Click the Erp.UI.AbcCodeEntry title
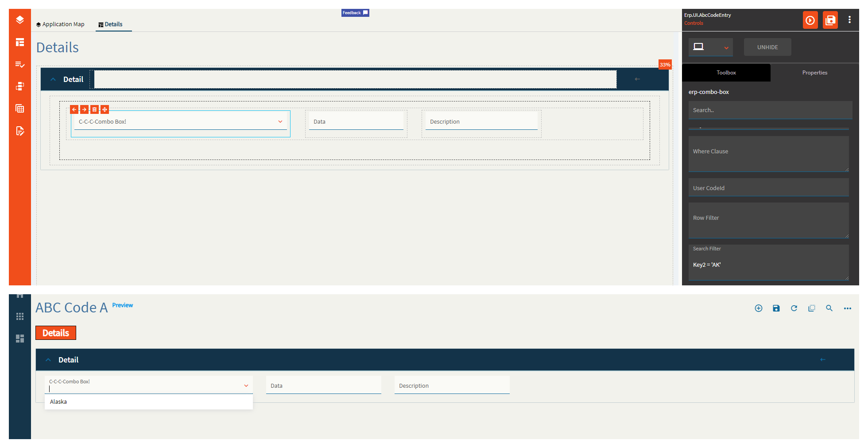The image size is (868, 448). click(707, 15)
